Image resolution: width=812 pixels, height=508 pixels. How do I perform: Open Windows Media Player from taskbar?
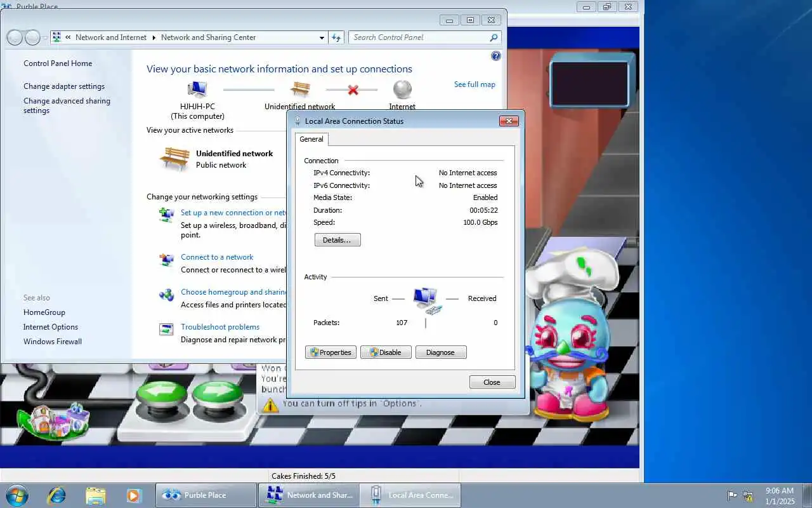[x=133, y=495]
